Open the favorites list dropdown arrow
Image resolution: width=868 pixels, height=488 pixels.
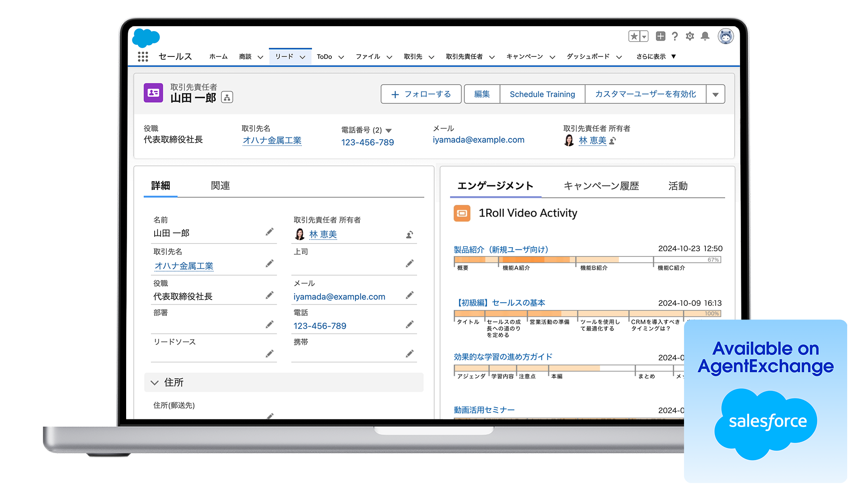[x=644, y=36]
